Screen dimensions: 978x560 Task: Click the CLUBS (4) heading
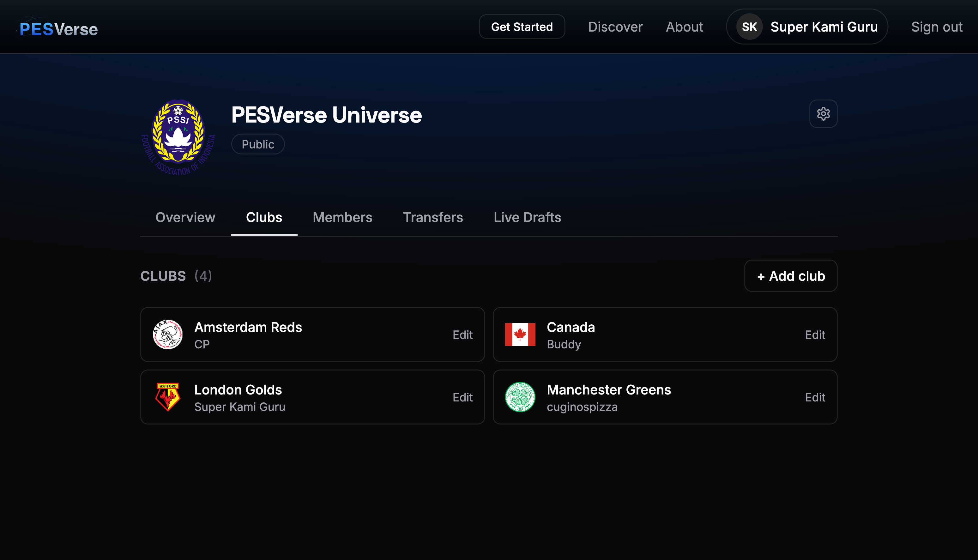pos(176,276)
